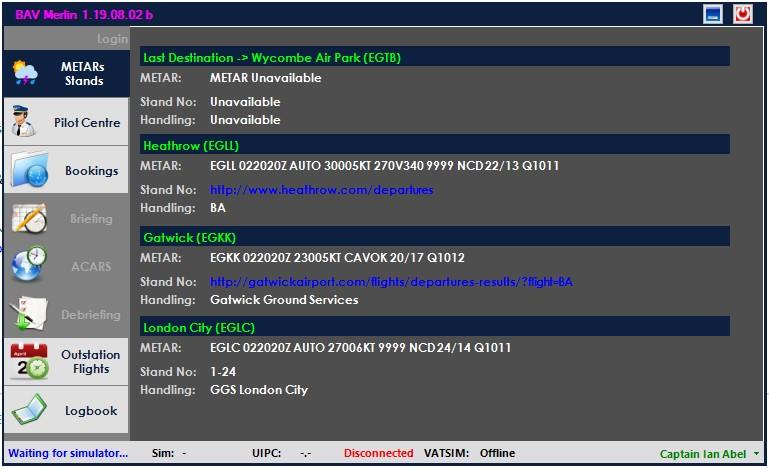The height and width of the screenshot is (469, 769).
Task: Click the stand number 1-24 value
Action: click(x=223, y=371)
